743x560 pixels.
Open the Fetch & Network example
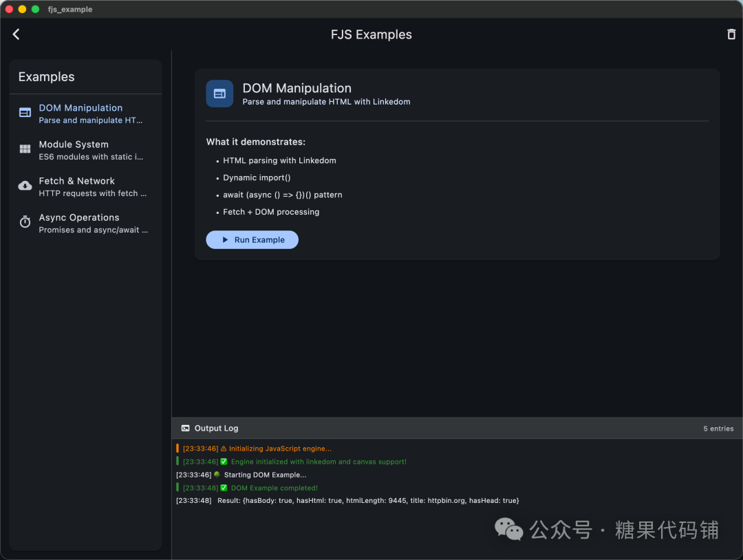click(x=86, y=186)
